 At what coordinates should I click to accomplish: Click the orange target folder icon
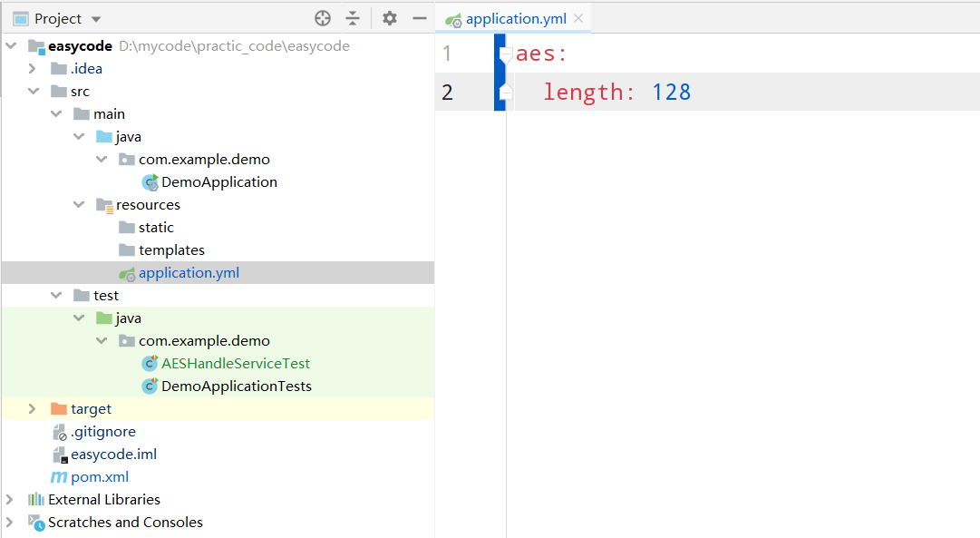(x=59, y=409)
